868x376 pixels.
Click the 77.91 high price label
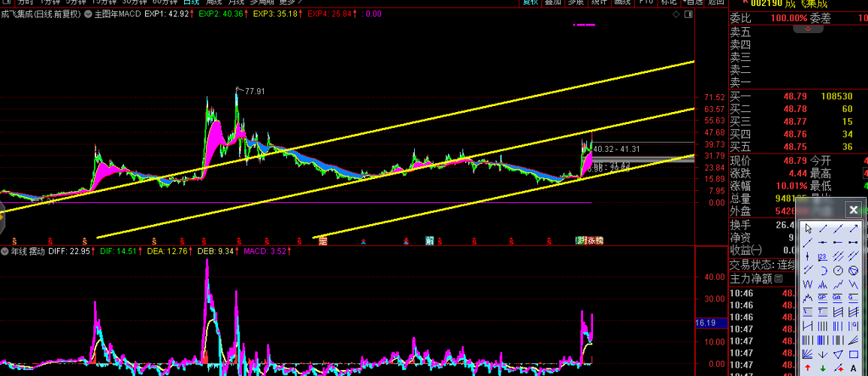pos(255,92)
